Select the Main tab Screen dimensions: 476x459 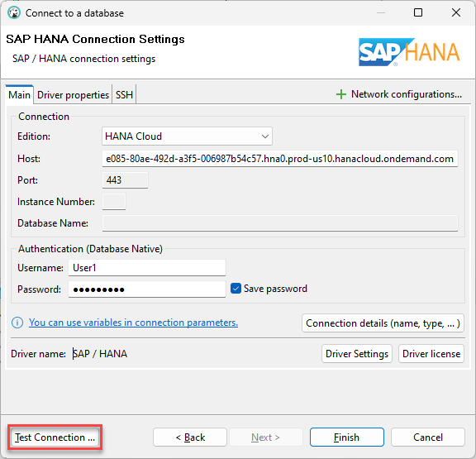coord(20,95)
